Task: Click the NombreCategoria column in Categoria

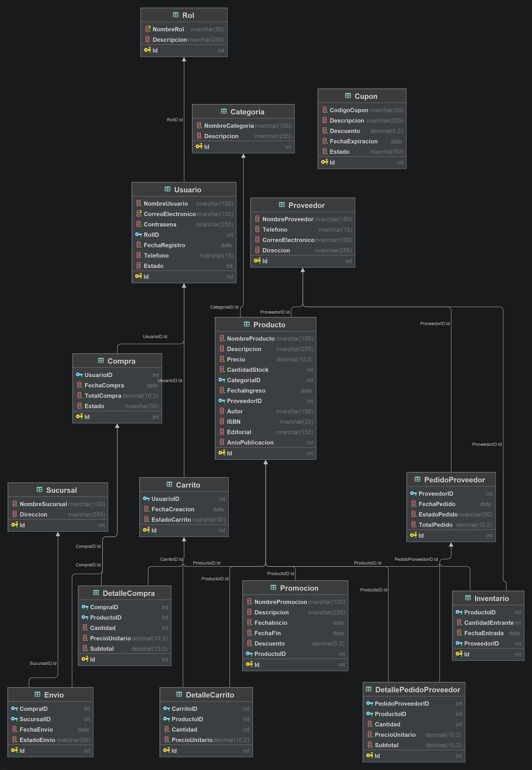Action: pyautogui.click(x=244, y=126)
